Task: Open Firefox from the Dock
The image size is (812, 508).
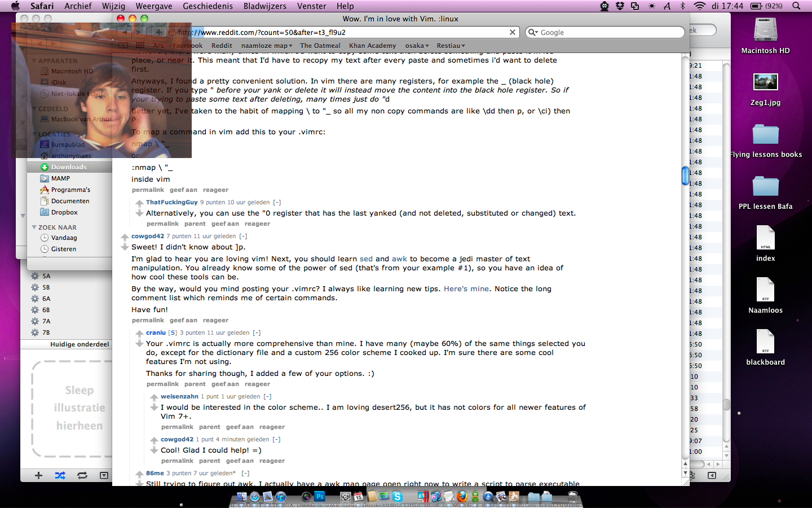Action: pos(462,497)
